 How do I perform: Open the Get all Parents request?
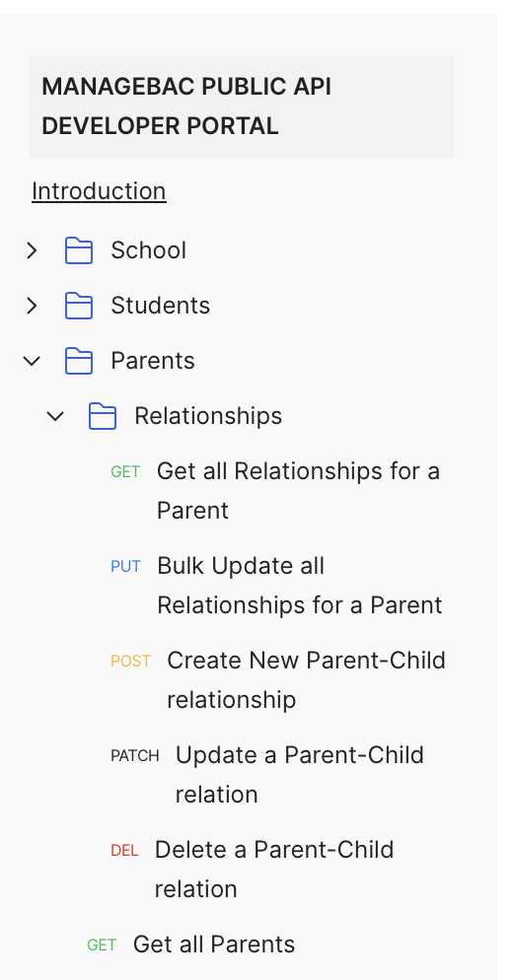click(190, 945)
